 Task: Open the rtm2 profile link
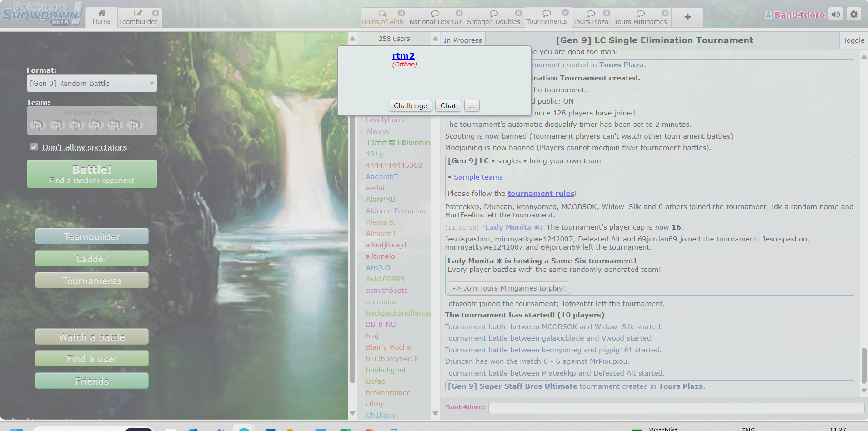tap(403, 55)
